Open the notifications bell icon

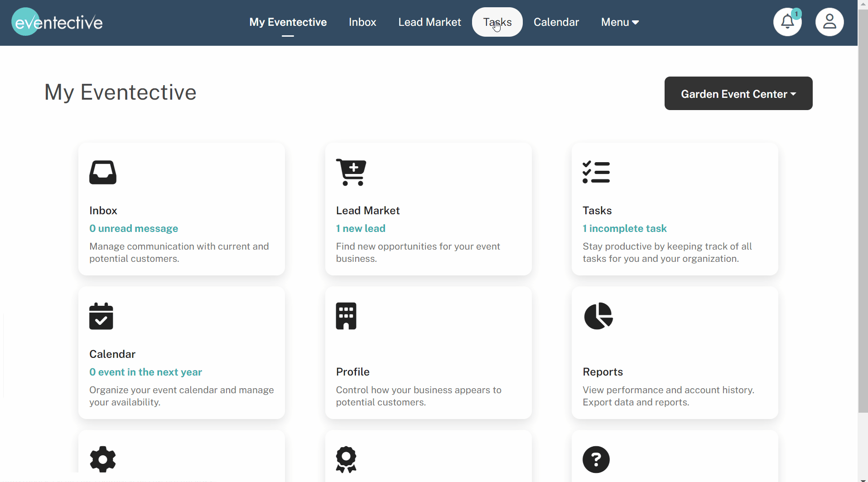[x=787, y=22]
